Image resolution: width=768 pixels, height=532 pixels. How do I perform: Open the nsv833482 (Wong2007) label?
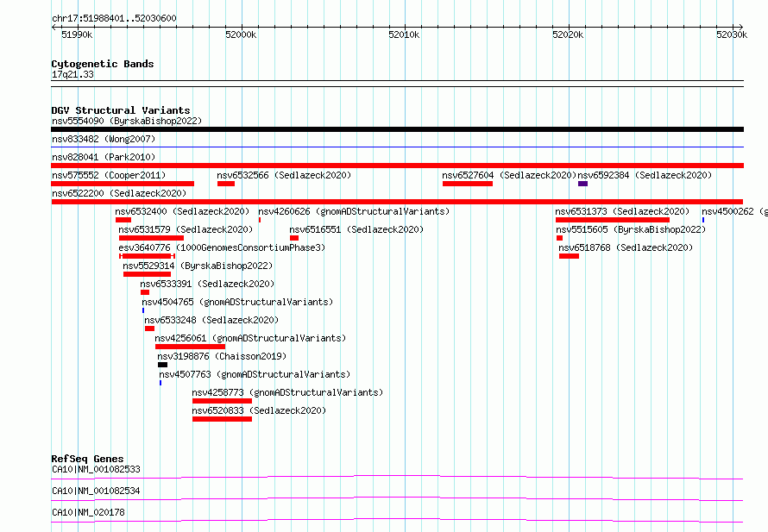pos(104,139)
